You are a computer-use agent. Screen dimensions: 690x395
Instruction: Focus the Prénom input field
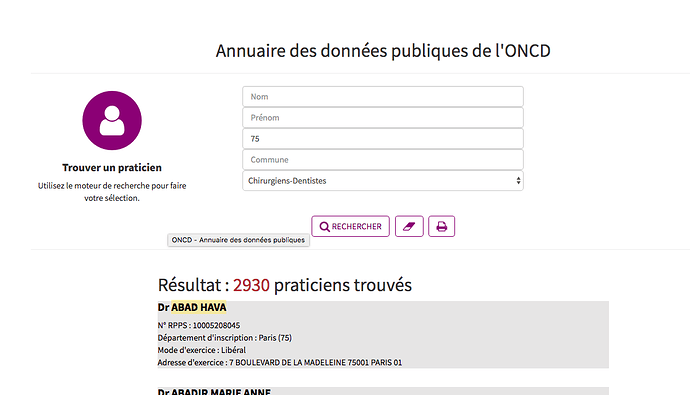point(383,117)
